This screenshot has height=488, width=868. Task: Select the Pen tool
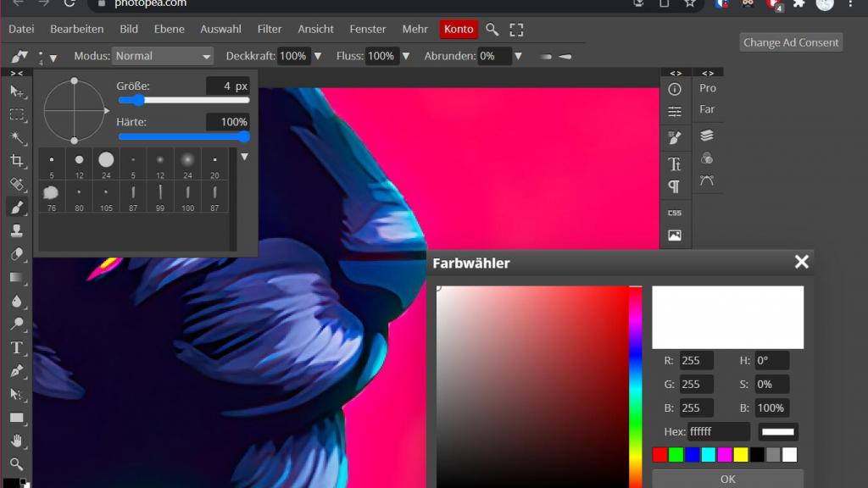(x=17, y=371)
